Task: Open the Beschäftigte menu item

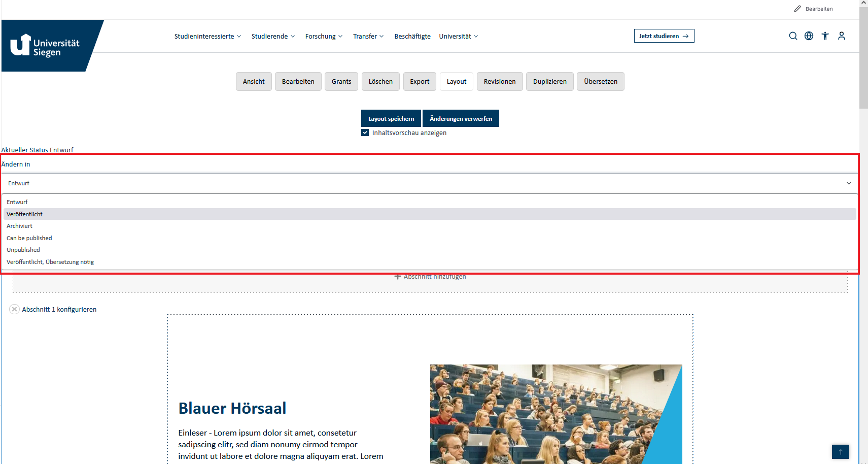Action: [x=412, y=36]
